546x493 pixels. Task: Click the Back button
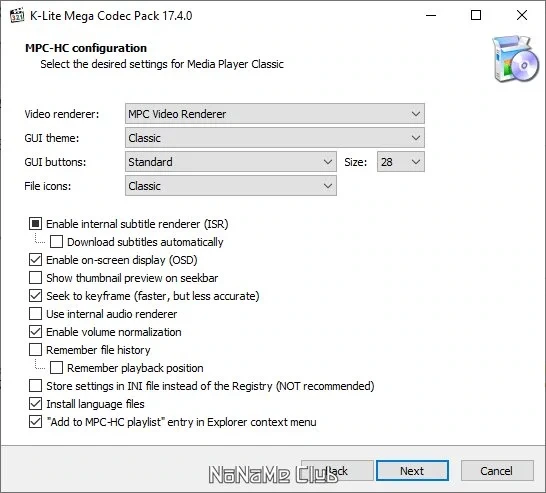(x=337, y=471)
